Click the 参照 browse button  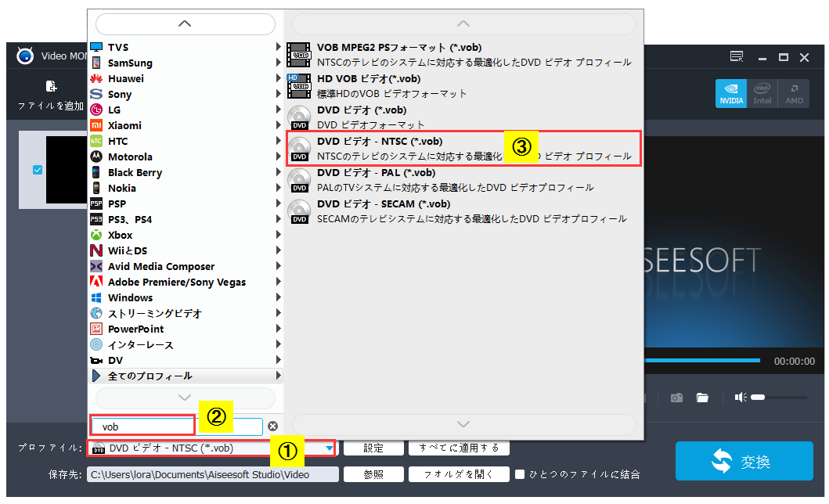pyautogui.click(x=373, y=474)
